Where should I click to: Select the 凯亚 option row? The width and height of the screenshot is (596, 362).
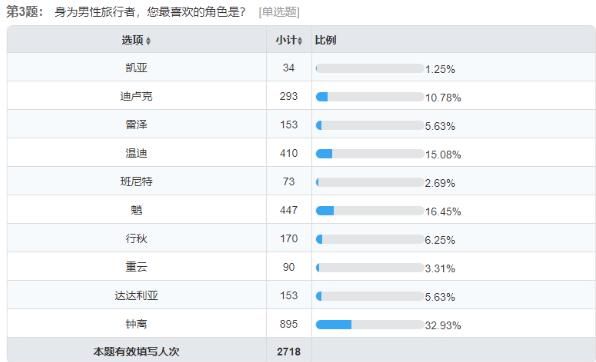pyautogui.click(x=301, y=67)
